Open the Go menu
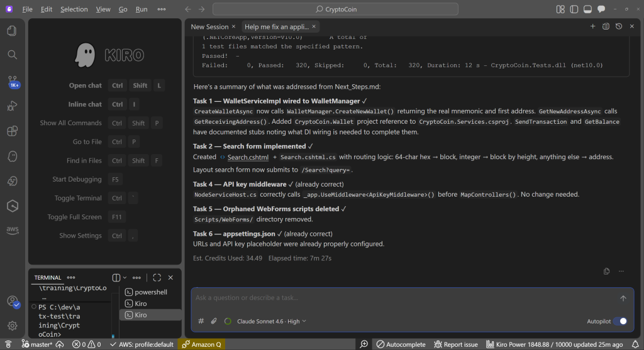Image resolution: width=644 pixels, height=350 pixels. [123, 9]
